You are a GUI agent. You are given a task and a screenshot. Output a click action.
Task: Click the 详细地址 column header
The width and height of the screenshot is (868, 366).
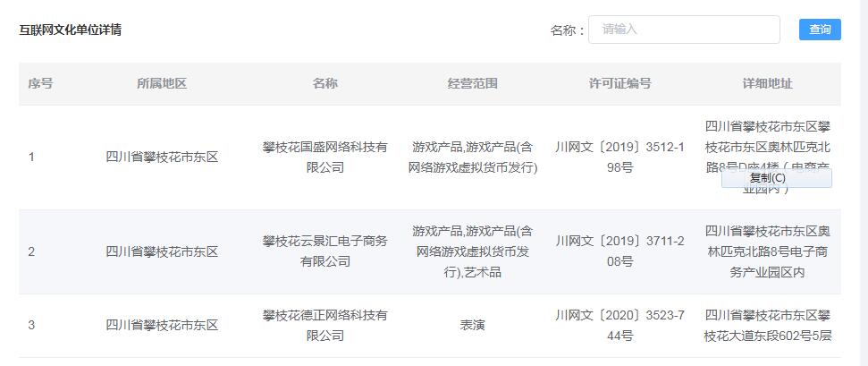point(767,84)
